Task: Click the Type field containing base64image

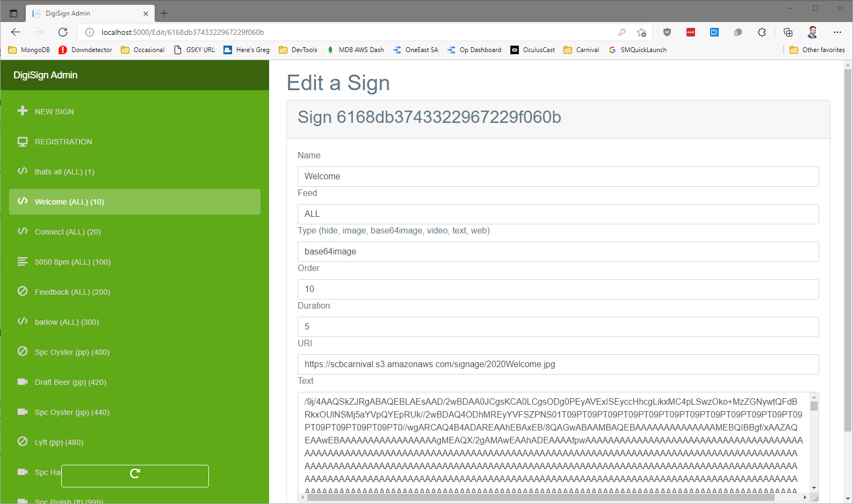Action: 558,252
